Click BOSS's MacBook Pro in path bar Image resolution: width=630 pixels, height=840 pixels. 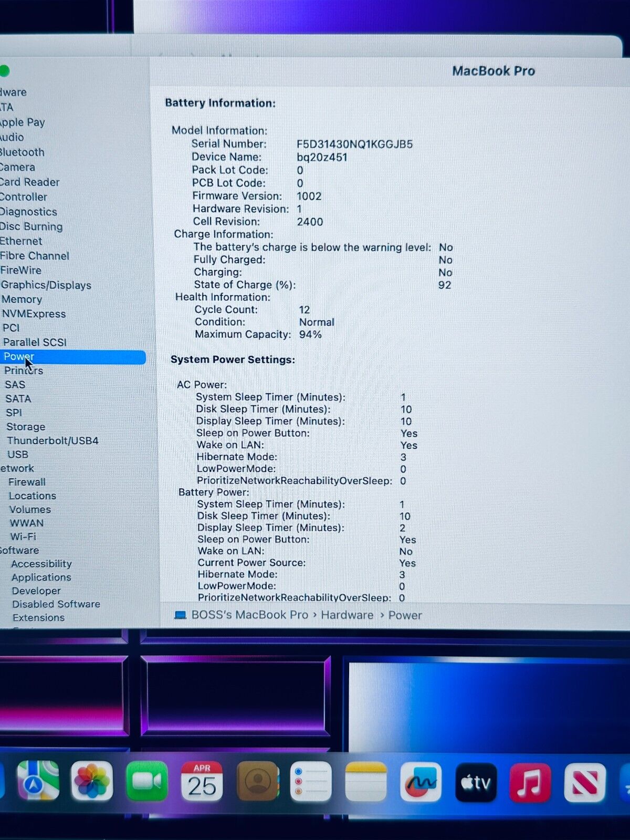(x=249, y=615)
